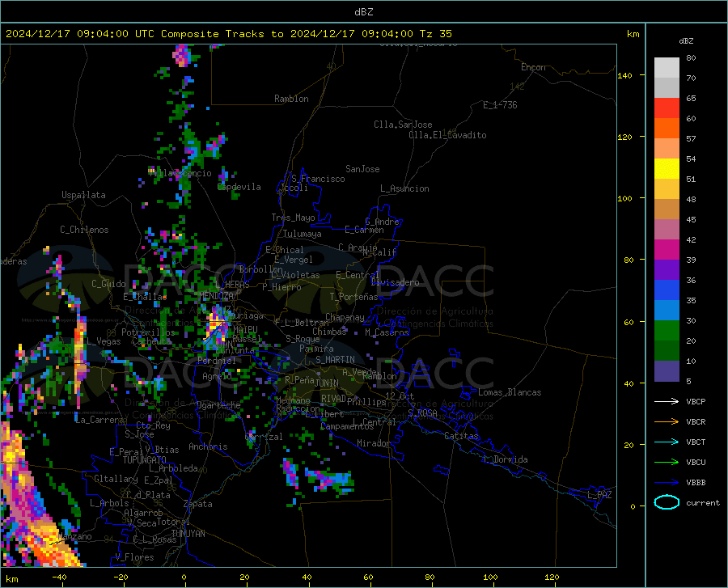
Task: Click the Catitas map label
Action: [x=461, y=436]
